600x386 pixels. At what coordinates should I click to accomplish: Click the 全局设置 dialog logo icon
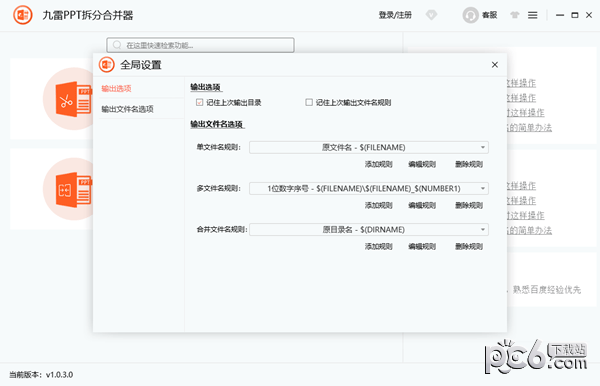(107, 65)
